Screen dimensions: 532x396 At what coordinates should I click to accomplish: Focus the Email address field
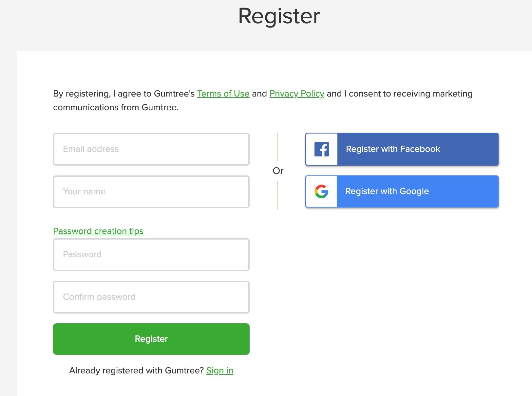(151, 149)
